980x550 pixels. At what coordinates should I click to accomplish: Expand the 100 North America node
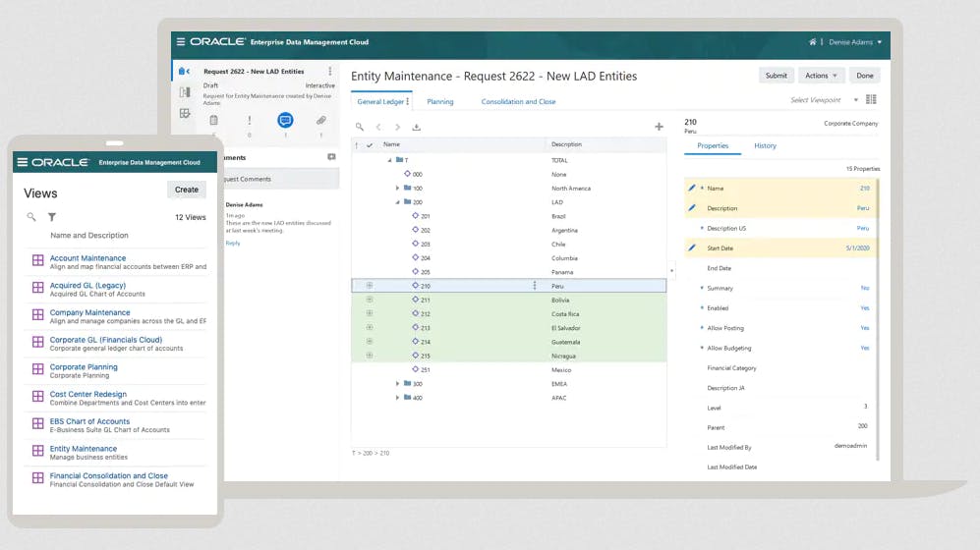pos(397,188)
